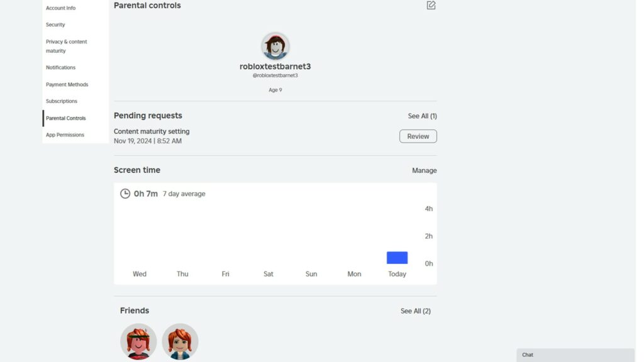Open the second friend's avatar
This screenshot has height=362, width=644.
click(x=180, y=341)
